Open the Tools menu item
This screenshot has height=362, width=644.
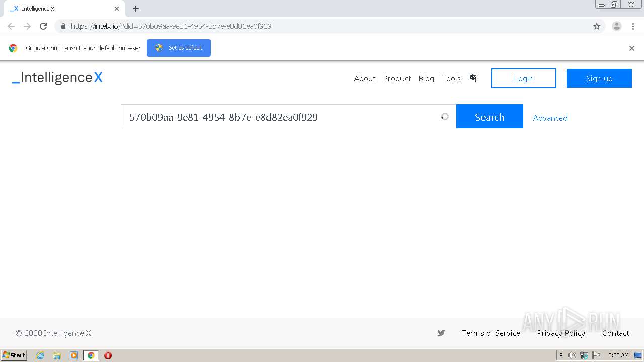451,78
